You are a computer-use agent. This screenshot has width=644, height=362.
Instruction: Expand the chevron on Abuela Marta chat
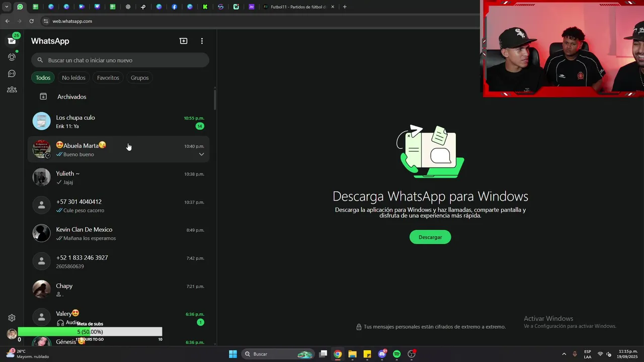pyautogui.click(x=201, y=154)
